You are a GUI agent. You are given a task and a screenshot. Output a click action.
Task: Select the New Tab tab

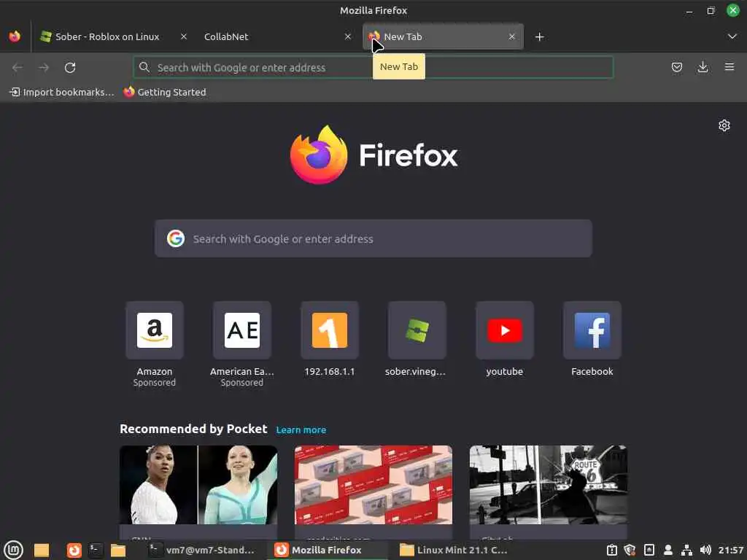pos(443,36)
